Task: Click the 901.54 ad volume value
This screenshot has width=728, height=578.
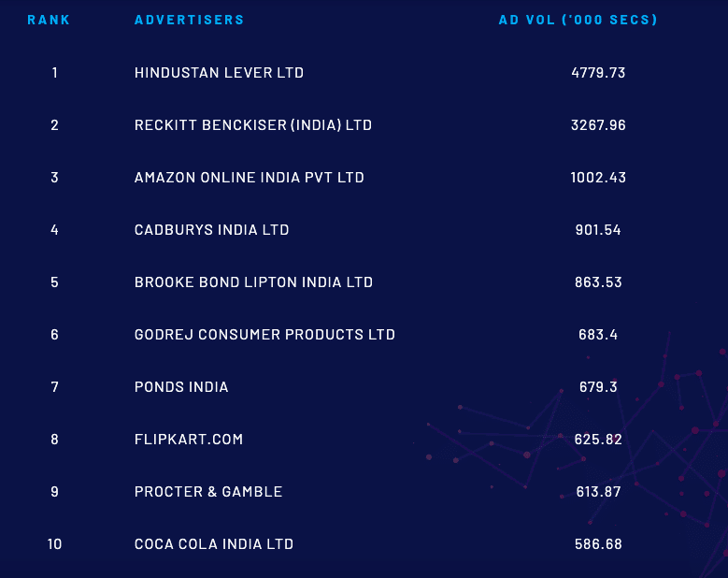Action: [x=598, y=230]
